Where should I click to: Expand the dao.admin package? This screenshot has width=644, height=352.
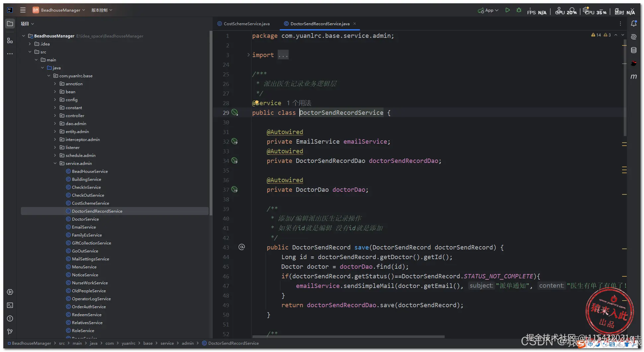55,123
